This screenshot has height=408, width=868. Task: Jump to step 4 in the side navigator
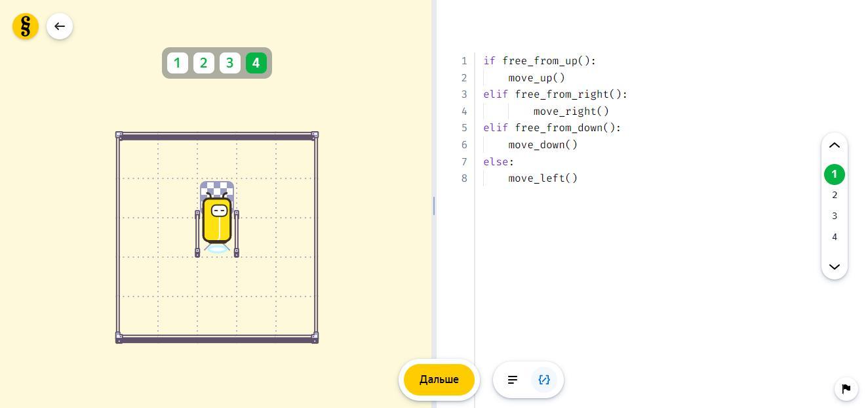(834, 237)
